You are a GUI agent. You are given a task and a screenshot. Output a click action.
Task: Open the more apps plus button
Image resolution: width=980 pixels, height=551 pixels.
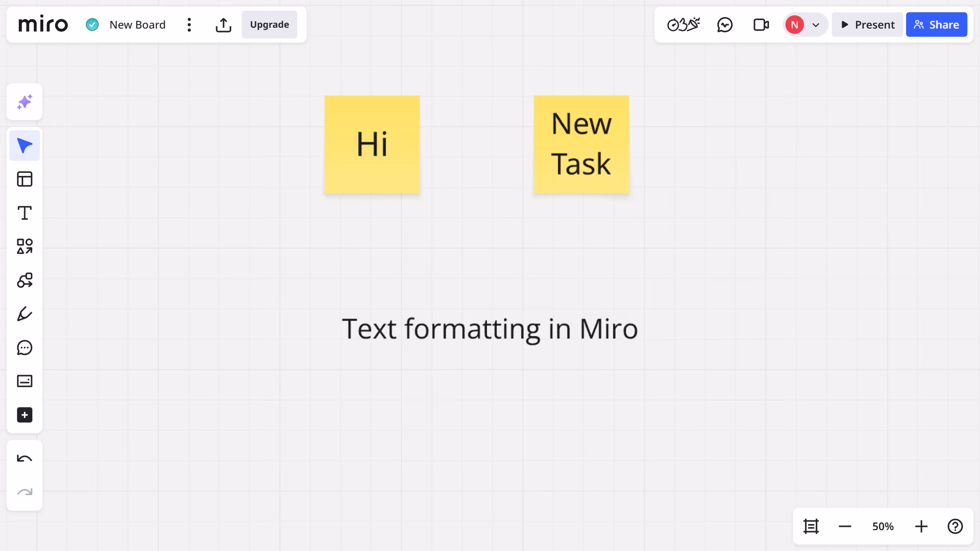(x=24, y=415)
